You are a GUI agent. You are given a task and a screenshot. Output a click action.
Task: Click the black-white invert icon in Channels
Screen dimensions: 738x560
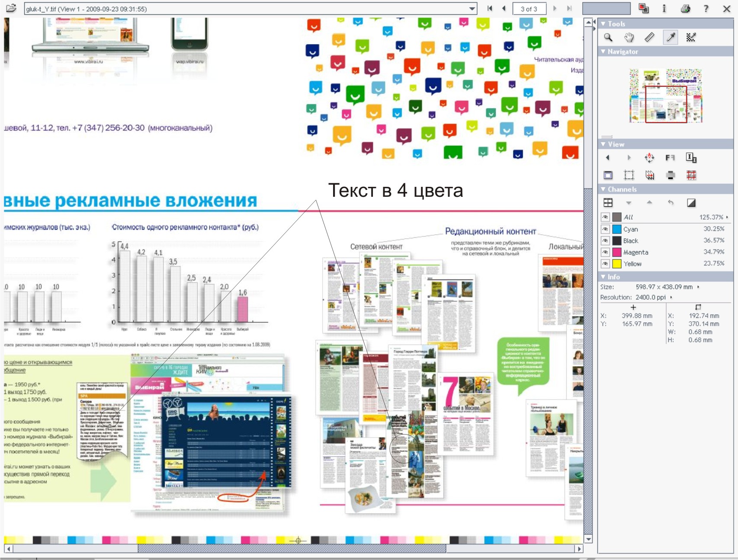(691, 202)
